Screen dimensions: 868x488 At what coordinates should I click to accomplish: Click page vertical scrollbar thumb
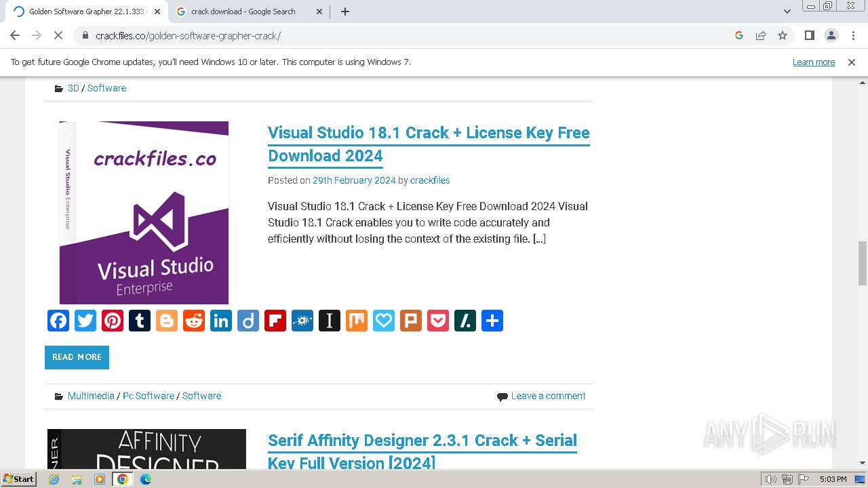[x=863, y=263]
